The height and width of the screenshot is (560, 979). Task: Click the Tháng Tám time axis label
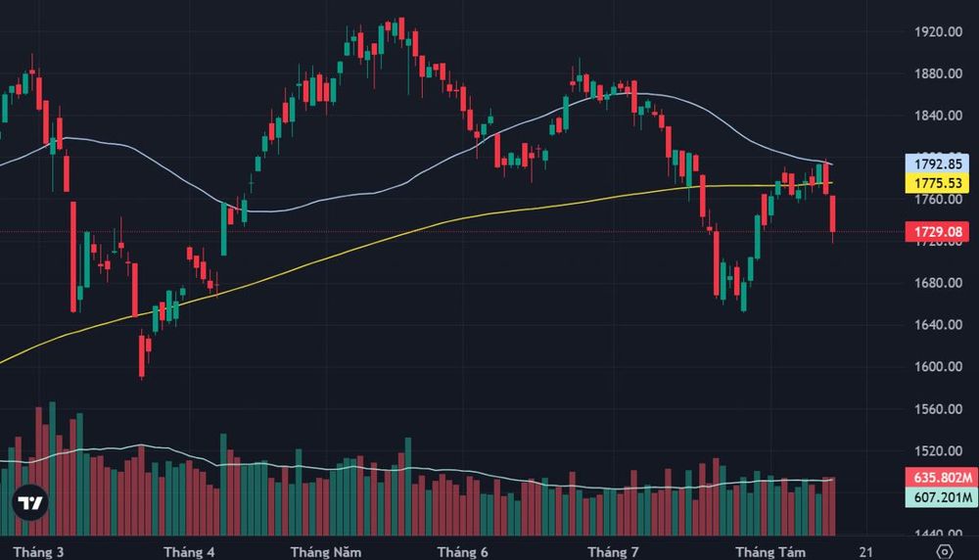coord(769,552)
